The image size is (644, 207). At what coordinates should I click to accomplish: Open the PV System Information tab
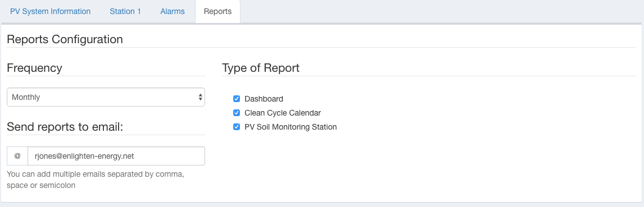click(x=50, y=11)
